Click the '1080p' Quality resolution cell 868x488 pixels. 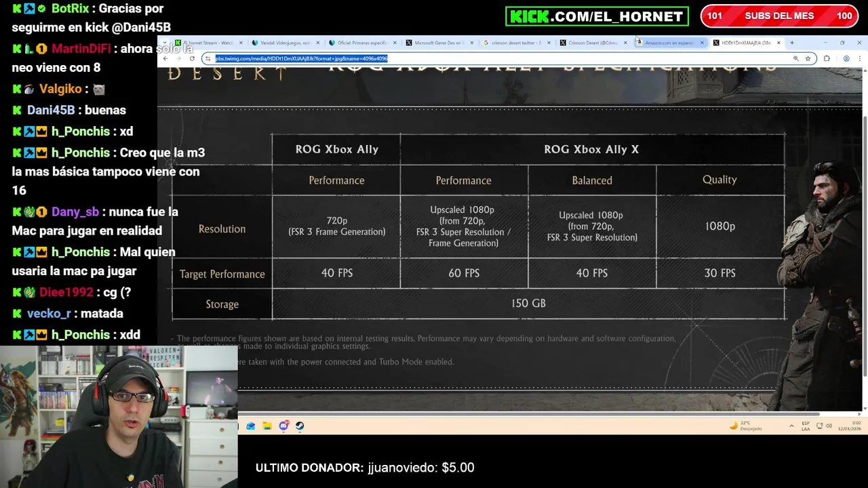(x=719, y=226)
